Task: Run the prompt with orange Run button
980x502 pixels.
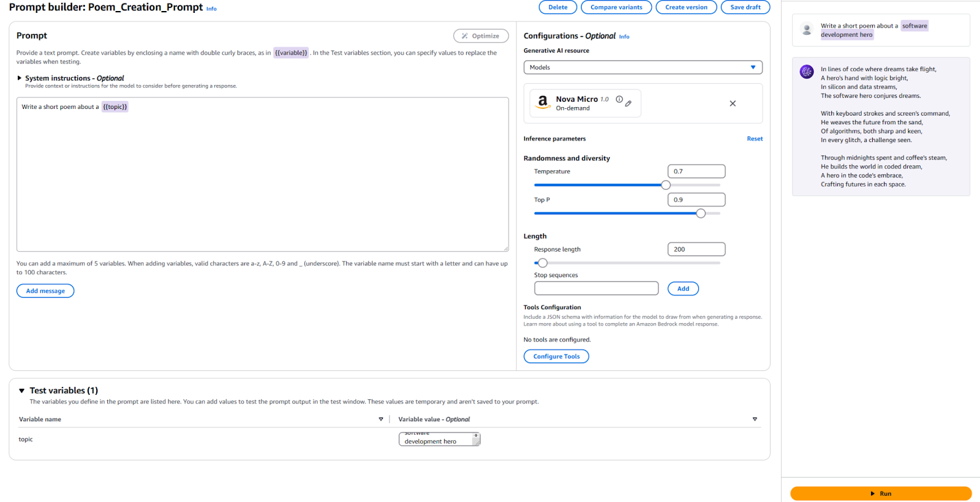Action: pyautogui.click(x=881, y=493)
